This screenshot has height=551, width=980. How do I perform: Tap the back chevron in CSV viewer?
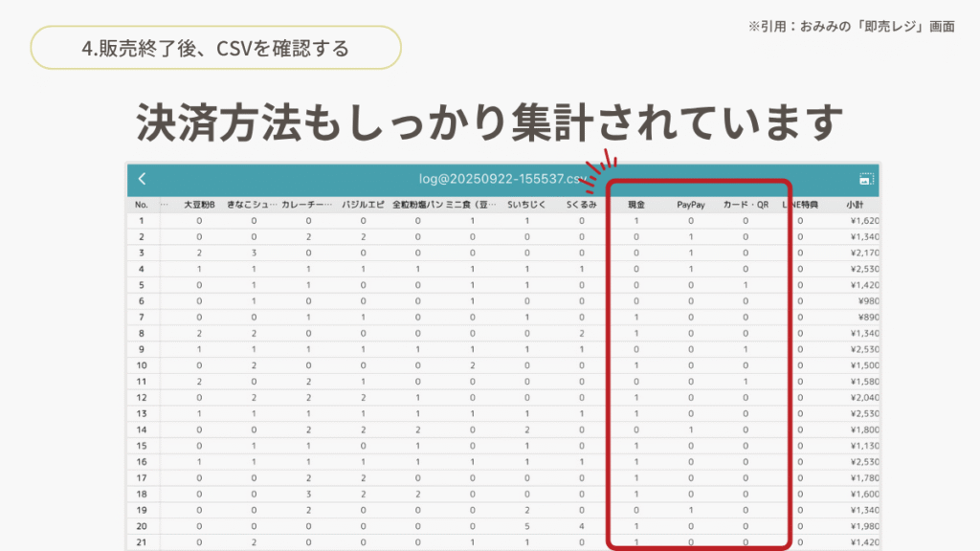[142, 179]
